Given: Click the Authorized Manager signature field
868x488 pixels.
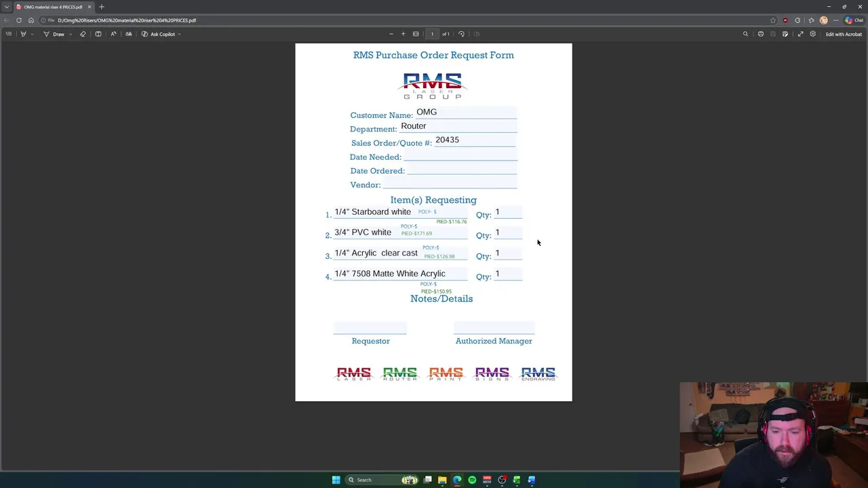Looking at the screenshot, I should point(494,328).
